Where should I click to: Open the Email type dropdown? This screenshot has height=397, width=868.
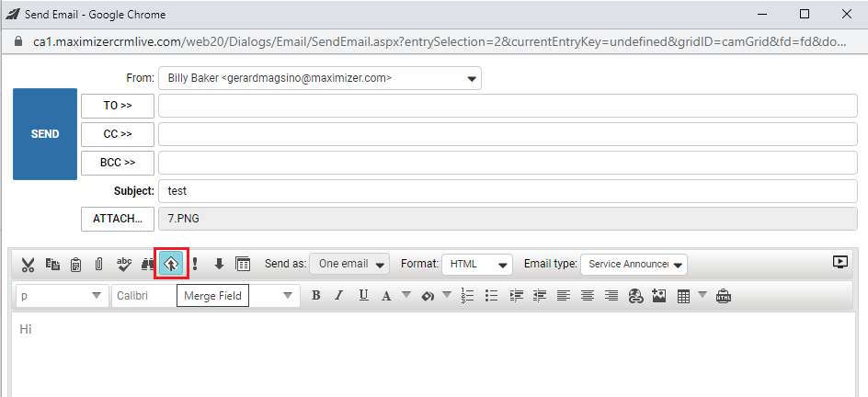coord(634,265)
